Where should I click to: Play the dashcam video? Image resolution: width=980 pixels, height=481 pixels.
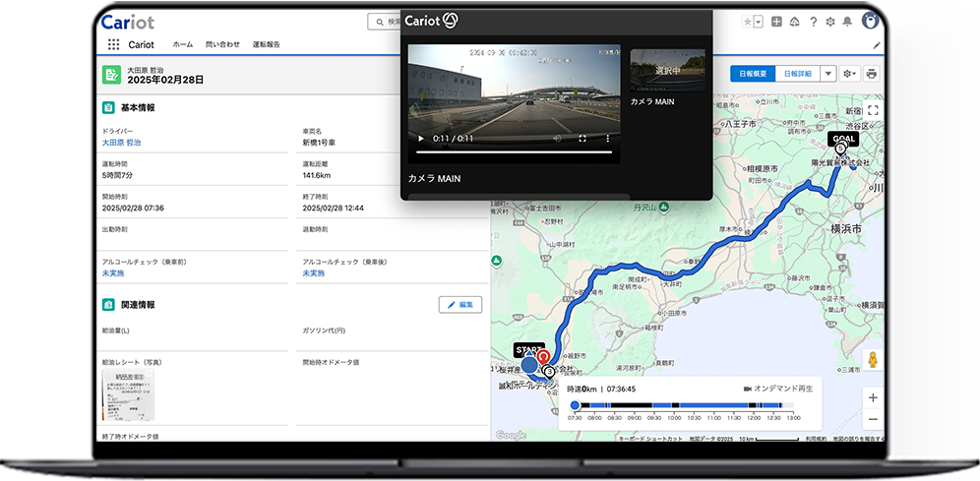click(x=420, y=139)
